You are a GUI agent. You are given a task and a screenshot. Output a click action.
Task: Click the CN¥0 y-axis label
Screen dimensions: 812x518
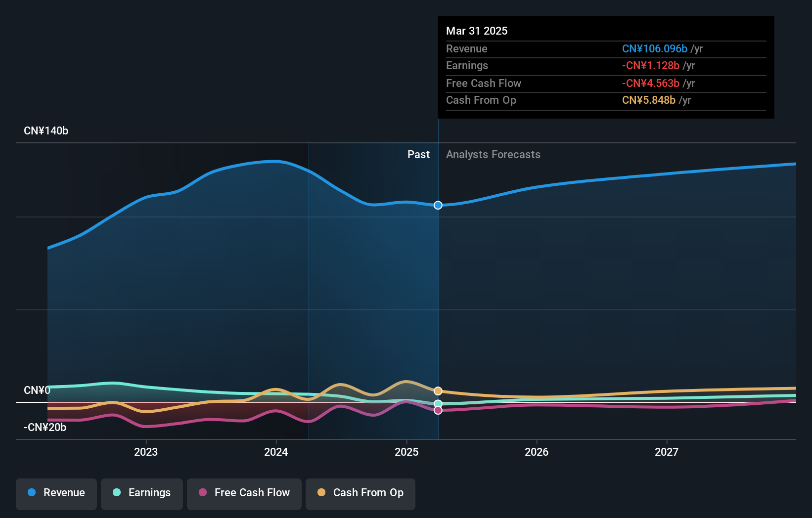(37, 390)
